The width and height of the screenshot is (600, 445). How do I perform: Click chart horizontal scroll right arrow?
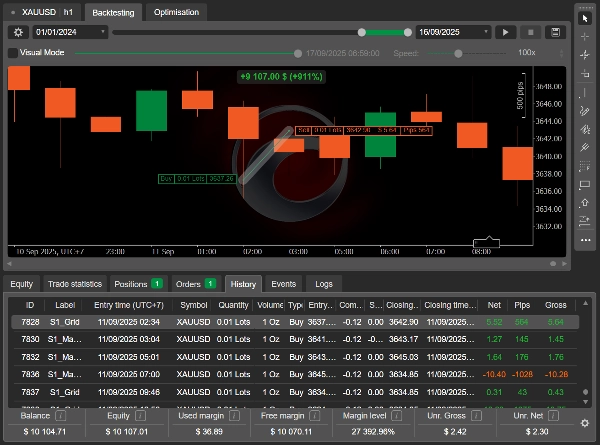pos(564,263)
